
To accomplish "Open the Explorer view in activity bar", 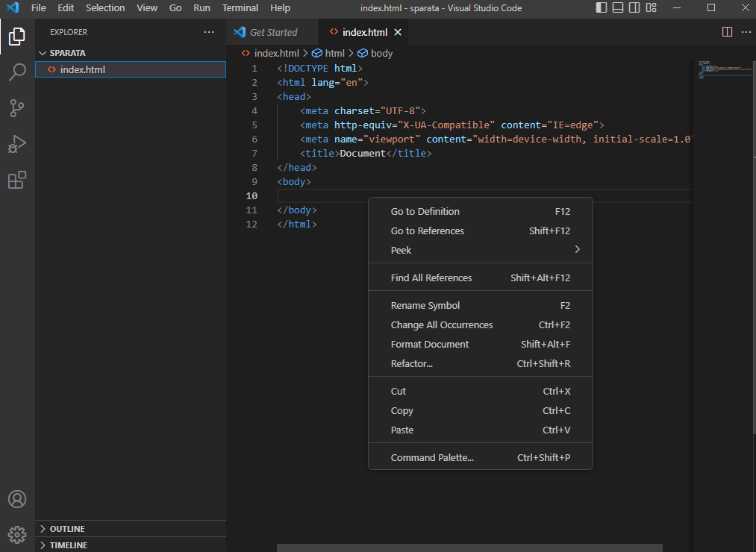I will click(17, 37).
